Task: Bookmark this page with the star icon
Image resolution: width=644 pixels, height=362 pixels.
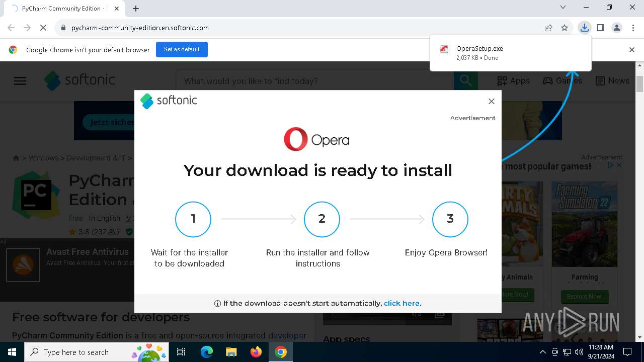Action: point(565,28)
